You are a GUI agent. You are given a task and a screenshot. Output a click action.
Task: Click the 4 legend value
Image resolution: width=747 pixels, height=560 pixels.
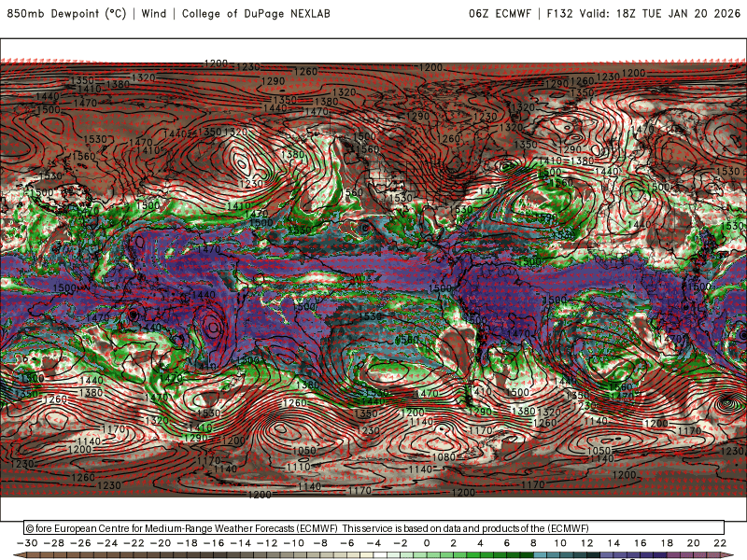[x=480, y=543]
